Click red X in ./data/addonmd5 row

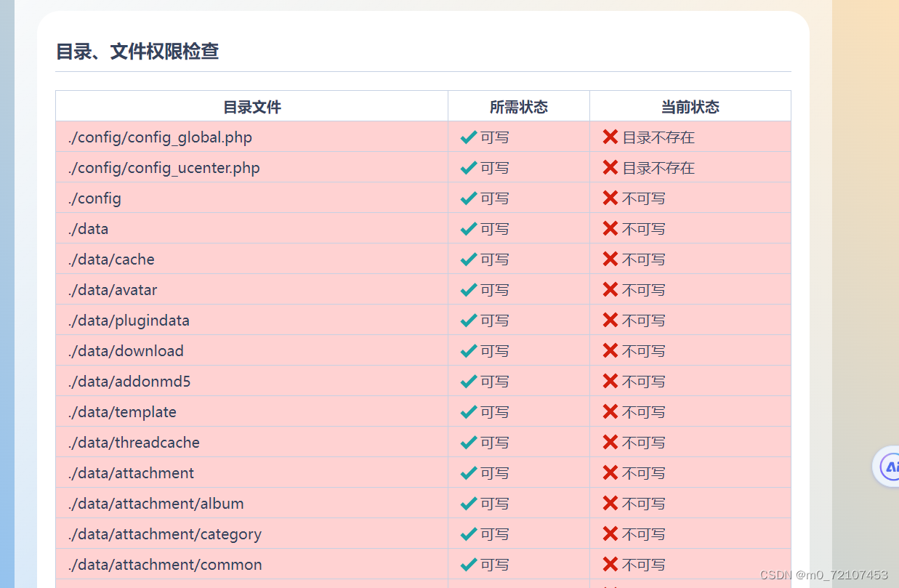click(x=610, y=381)
